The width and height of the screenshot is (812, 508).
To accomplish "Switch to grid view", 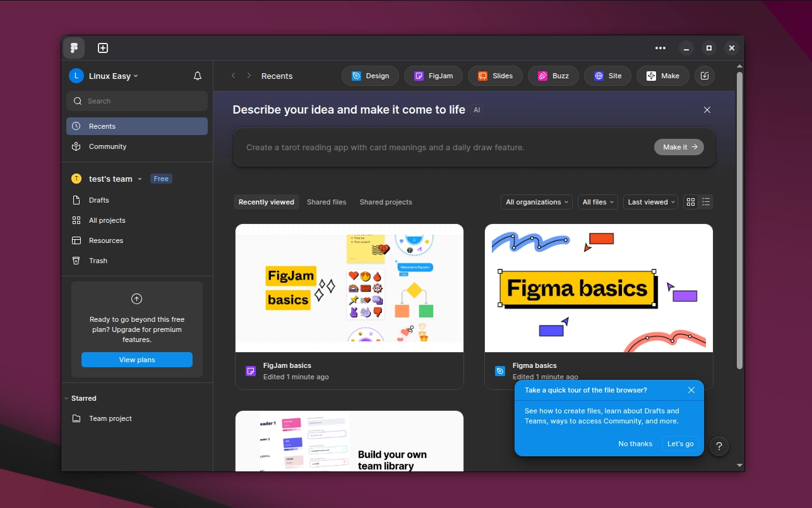I will [690, 201].
